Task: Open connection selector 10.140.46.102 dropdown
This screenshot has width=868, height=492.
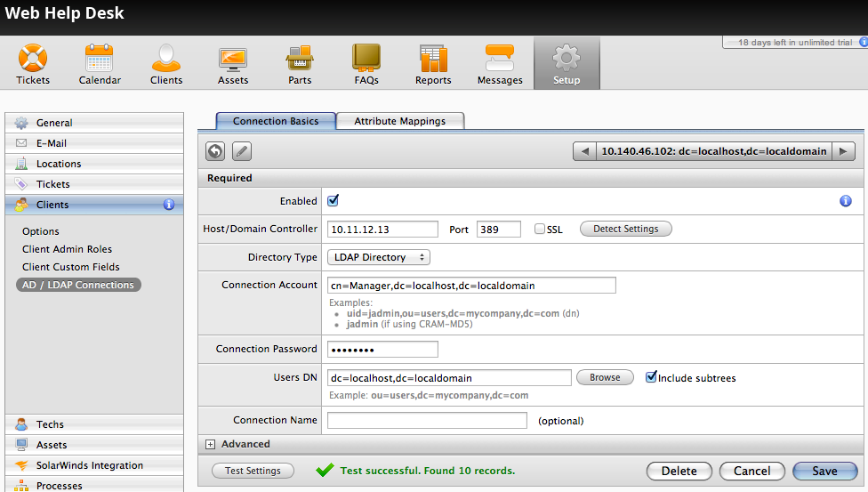Action: 713,151
